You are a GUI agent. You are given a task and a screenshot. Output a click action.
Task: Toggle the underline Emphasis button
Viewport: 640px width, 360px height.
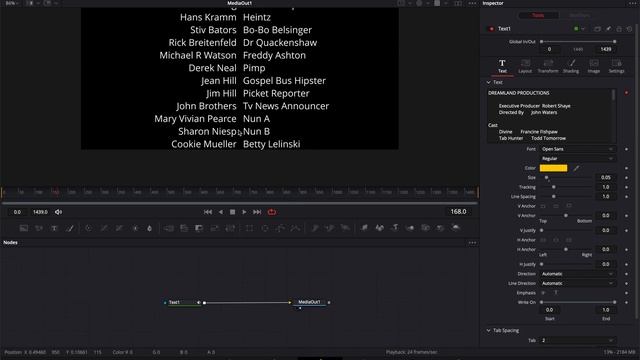556,293
